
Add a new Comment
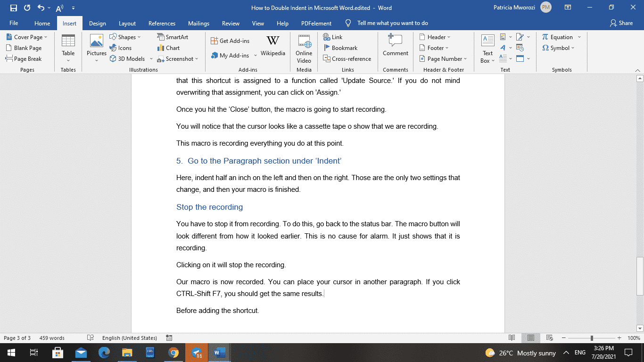396,46
